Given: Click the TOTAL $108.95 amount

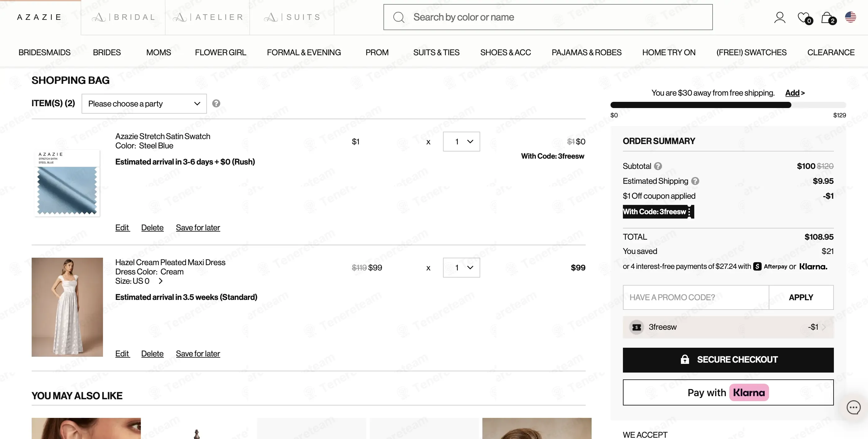Looking at the screenshot, I should [819, 237].
